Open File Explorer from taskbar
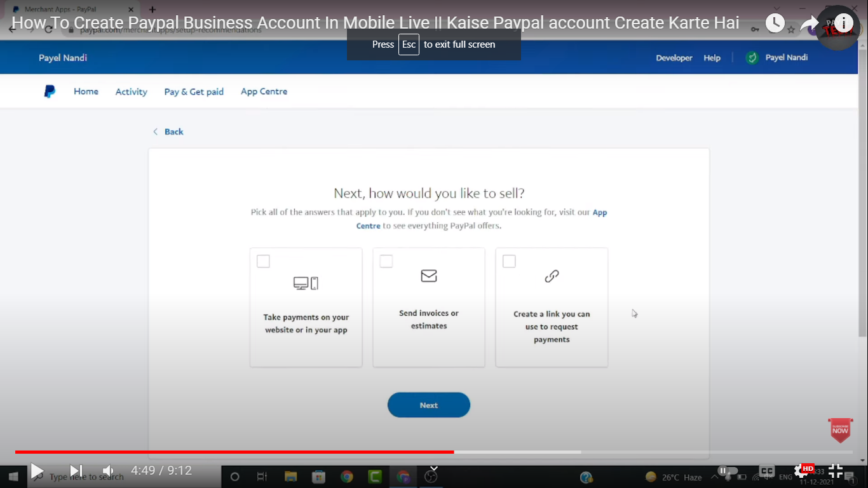868x488 pixels. point(290,477)
